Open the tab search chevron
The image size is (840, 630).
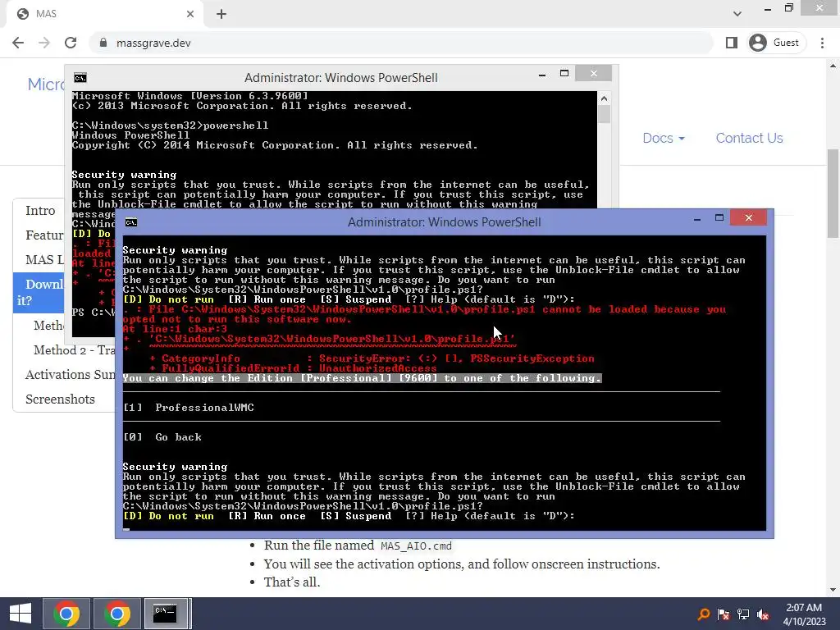point(737,14)
